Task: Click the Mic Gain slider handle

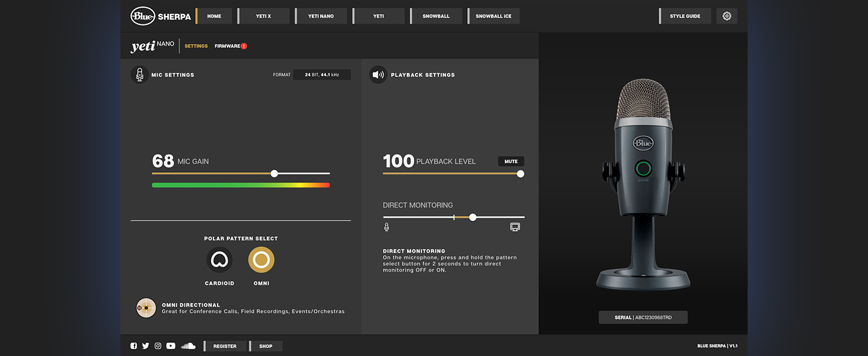Action: [274, 173]
